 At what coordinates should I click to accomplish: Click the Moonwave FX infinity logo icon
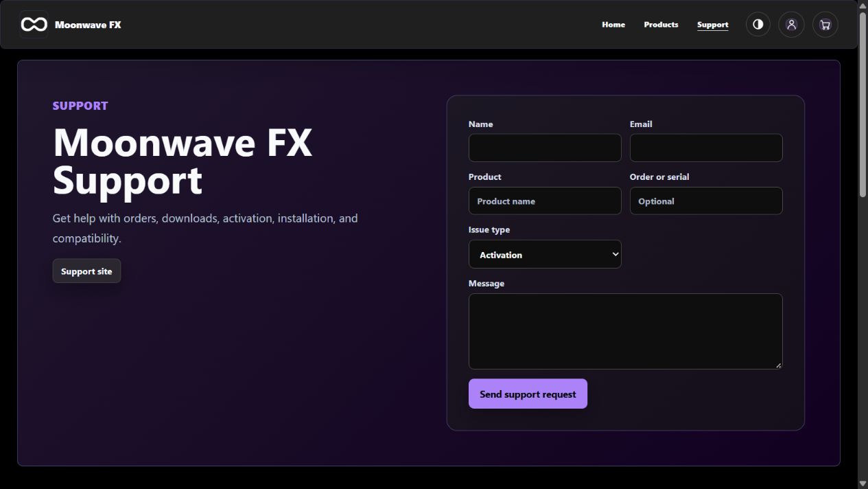(34, 25)
